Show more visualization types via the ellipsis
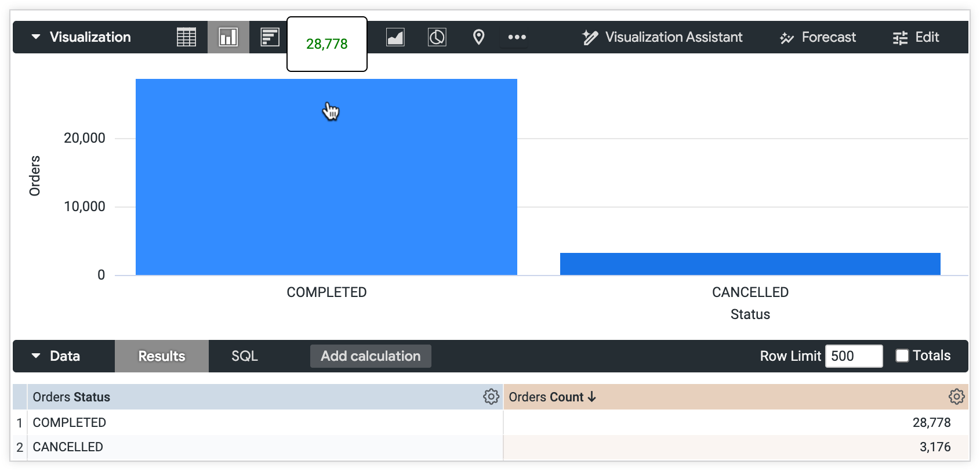The image size is (980, 471). (x=516, y=37)
